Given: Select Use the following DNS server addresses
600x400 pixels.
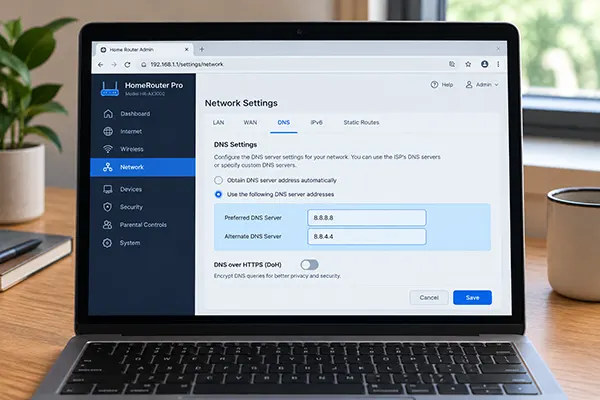Looking at the screenshot, I should point(218,194).
